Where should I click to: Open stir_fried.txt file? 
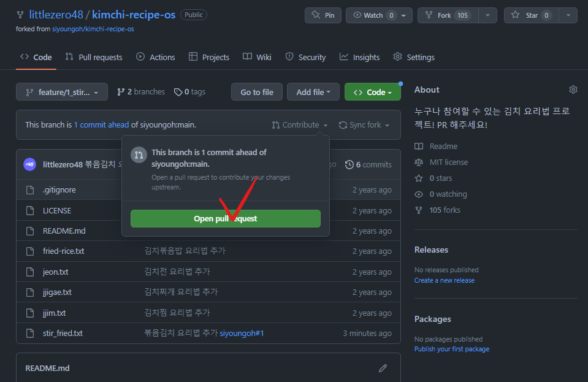(x=63, y=334)
